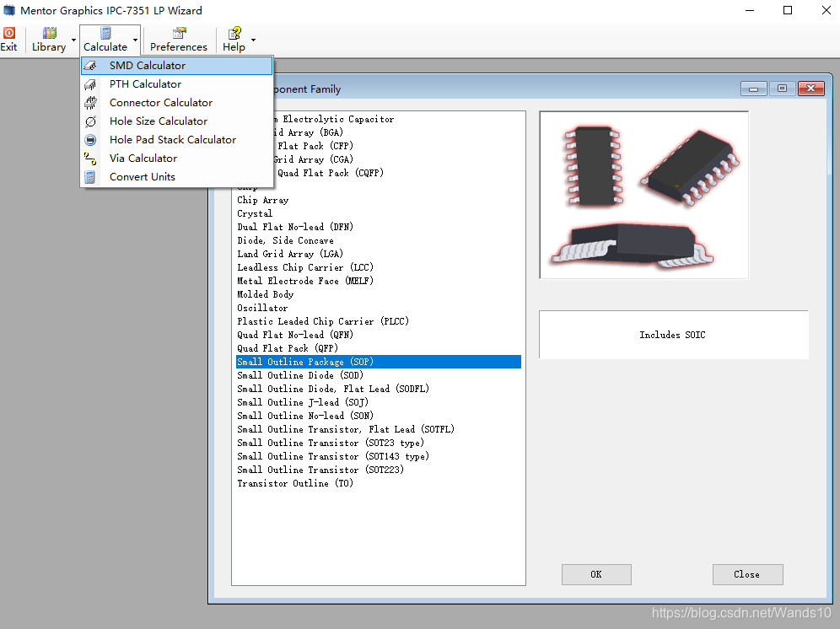Click the Hole Size Calculator icon
840x629 pixels.
(x=91, y=121)
